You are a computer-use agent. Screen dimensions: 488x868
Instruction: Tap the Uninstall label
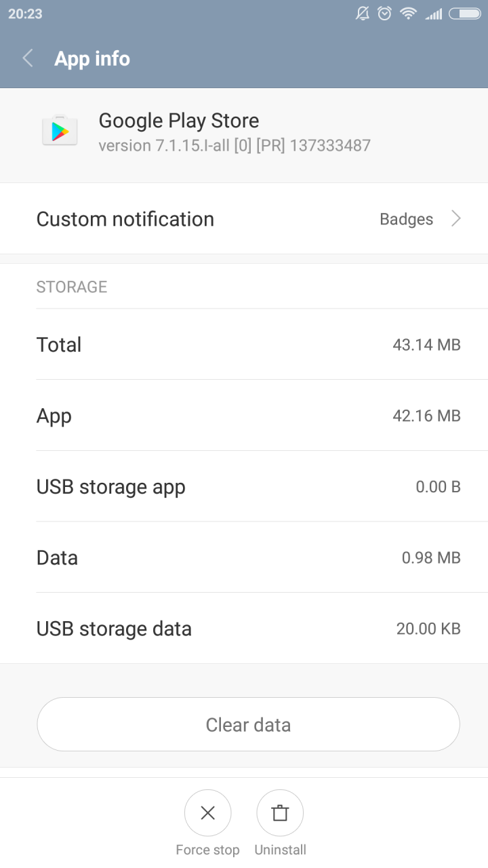280,850
